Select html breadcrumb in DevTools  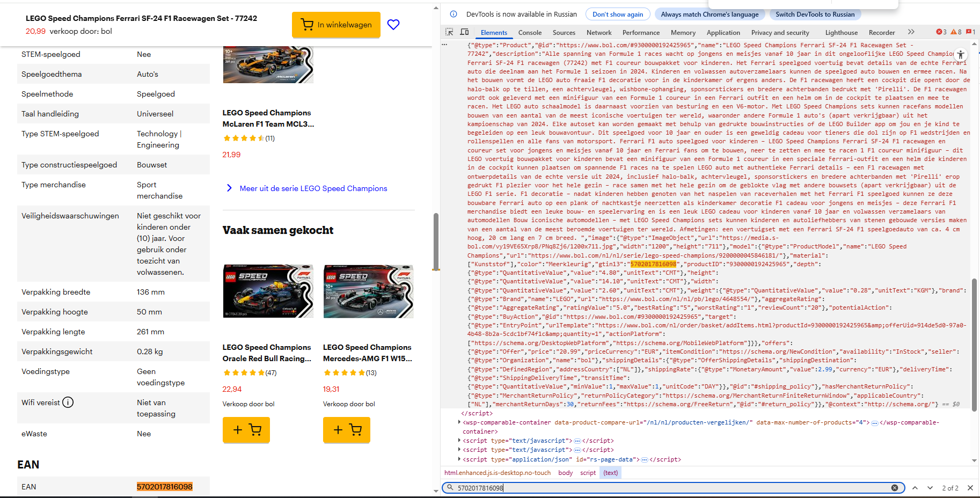(498, 473)
